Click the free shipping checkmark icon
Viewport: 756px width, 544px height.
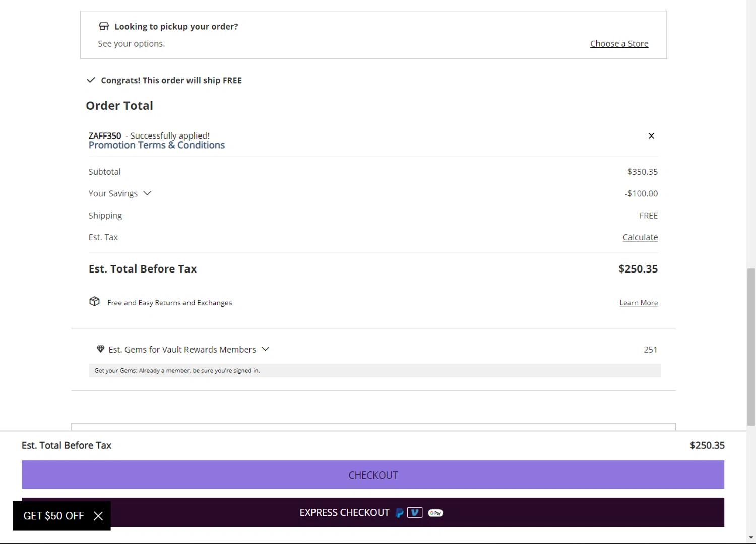91,80
